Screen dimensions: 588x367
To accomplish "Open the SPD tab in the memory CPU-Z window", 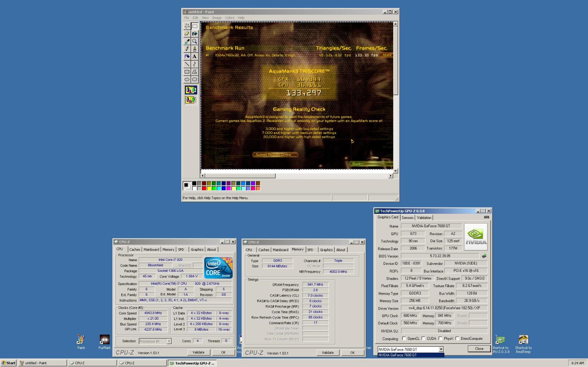I will pos(311,250).
